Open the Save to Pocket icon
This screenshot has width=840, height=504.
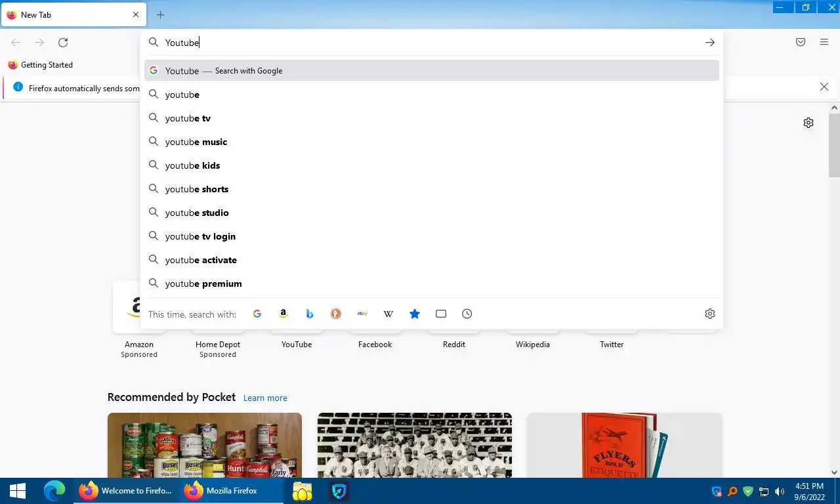pyautogui.click(x=801, y=43)
